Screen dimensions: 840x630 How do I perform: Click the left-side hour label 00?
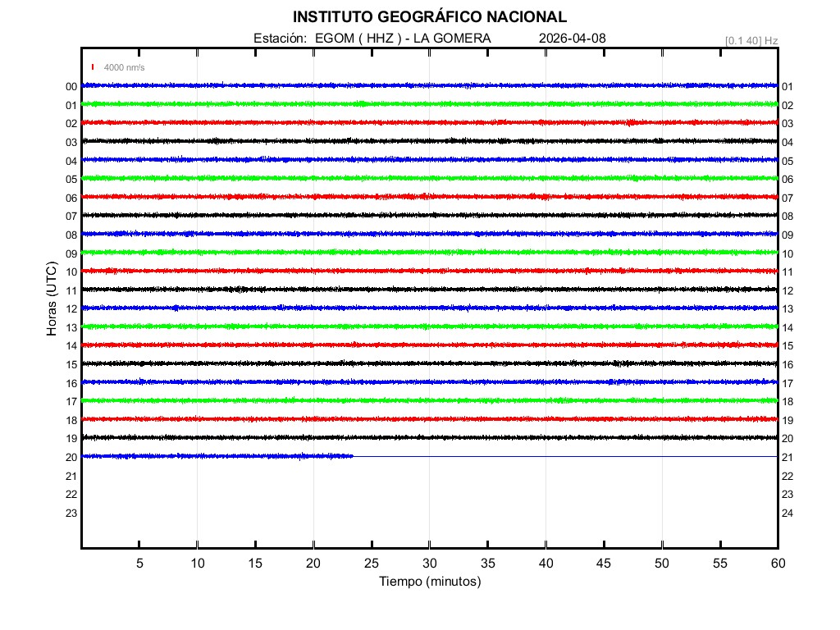click(71, 87)
